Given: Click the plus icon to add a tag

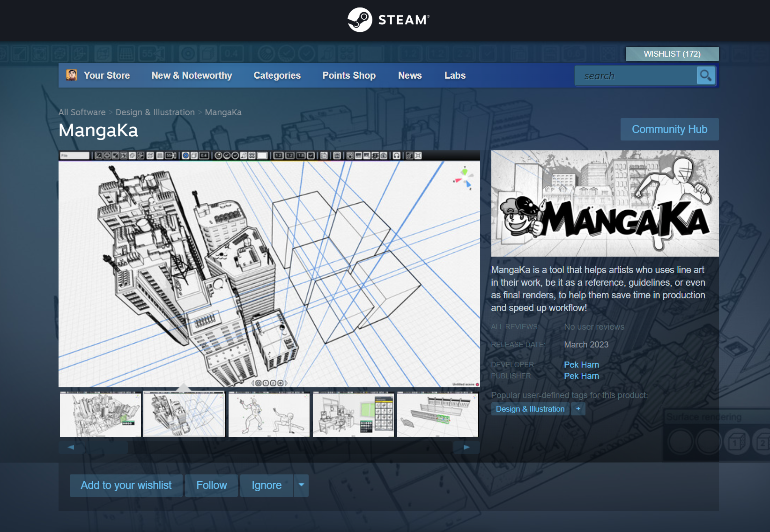Looking at the screenshot, I should (x=578, y=409).
